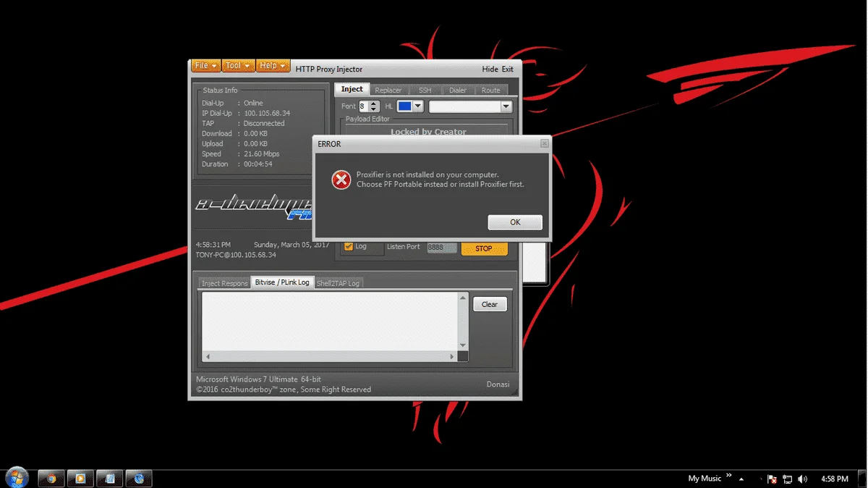Click the Locked by Creator text
This screenshot has width=868, height=488.
(x=428, y=132)
